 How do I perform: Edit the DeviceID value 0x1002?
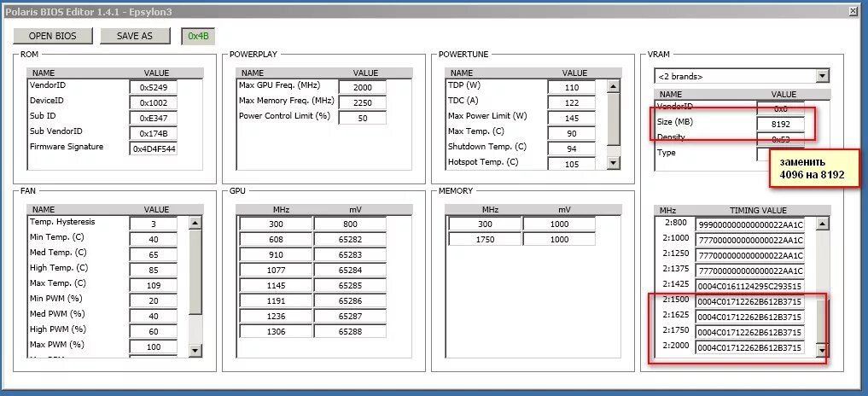154,103
